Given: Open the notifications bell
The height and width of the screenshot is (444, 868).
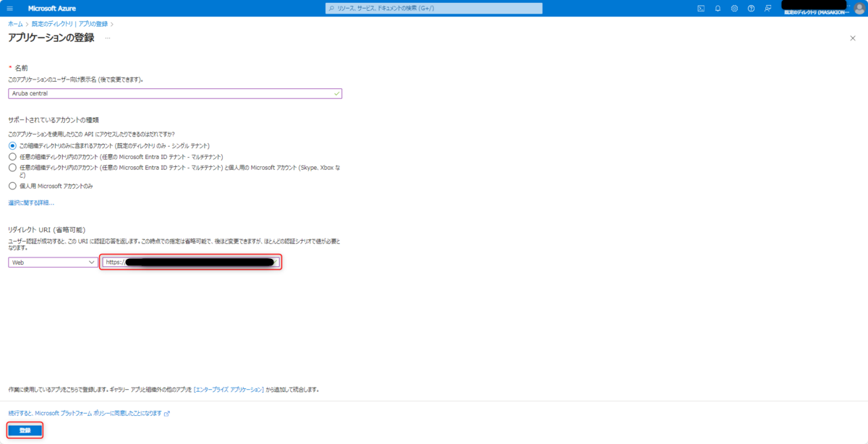Looking at the screenshot, I should pos(718,8).
